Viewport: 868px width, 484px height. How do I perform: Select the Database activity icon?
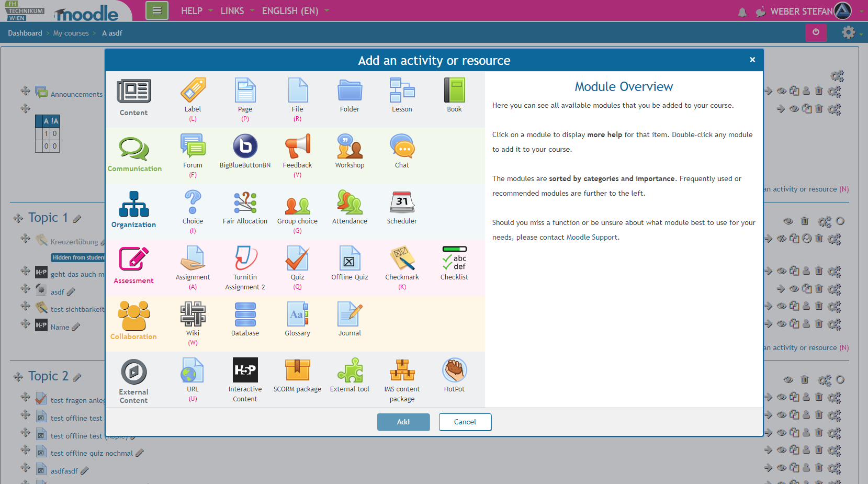pos(245,314)
